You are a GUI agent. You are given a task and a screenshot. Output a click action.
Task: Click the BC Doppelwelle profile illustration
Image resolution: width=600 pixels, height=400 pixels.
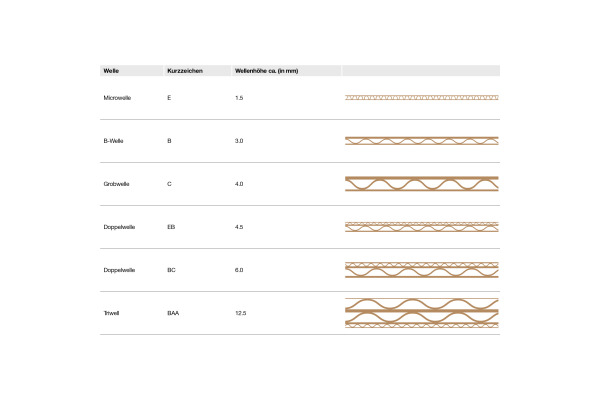coord(421,270)
